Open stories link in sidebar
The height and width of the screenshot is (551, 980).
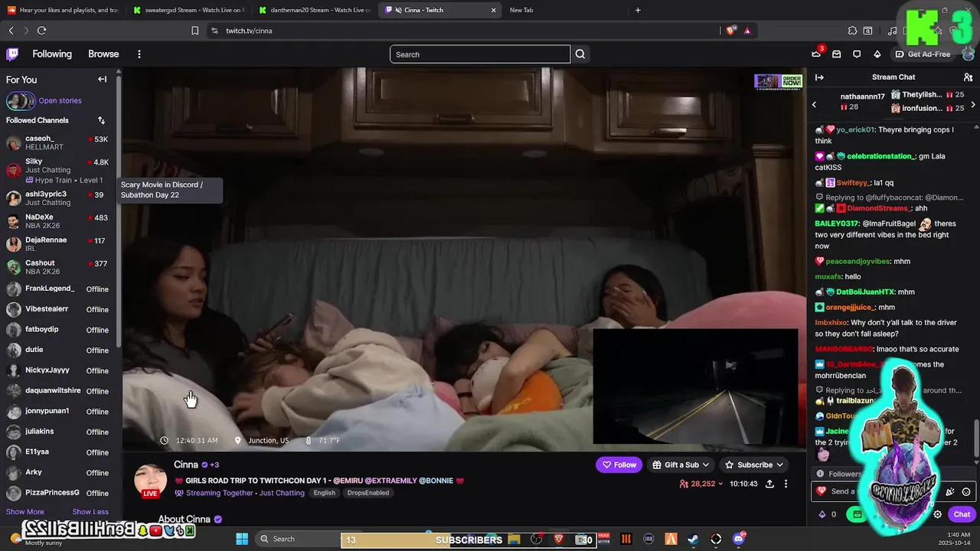60,100
